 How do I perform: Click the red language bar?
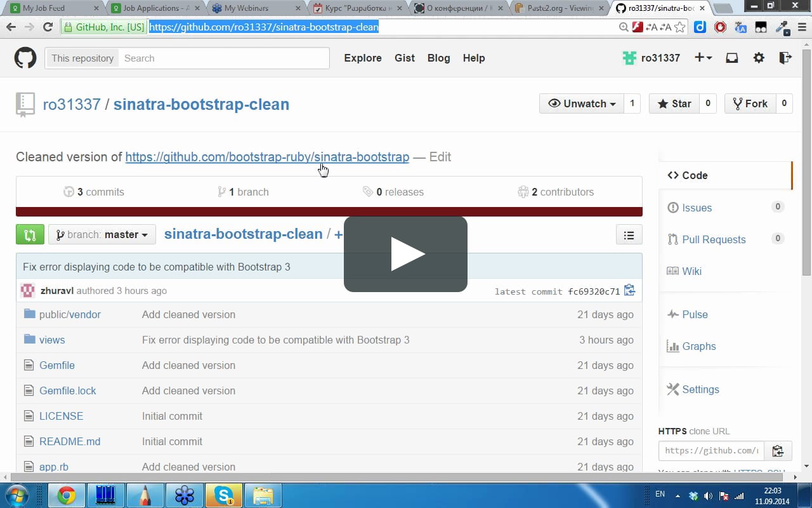(329, 211)
